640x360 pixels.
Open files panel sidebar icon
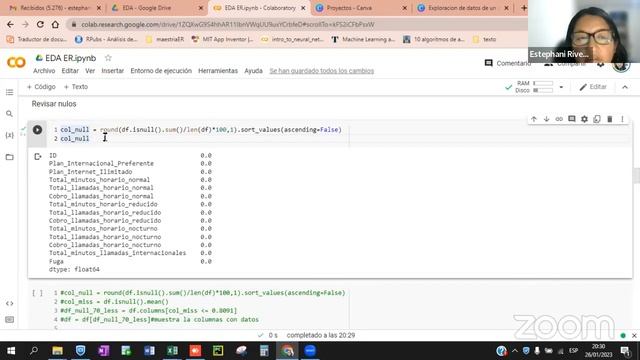(9, 157)
